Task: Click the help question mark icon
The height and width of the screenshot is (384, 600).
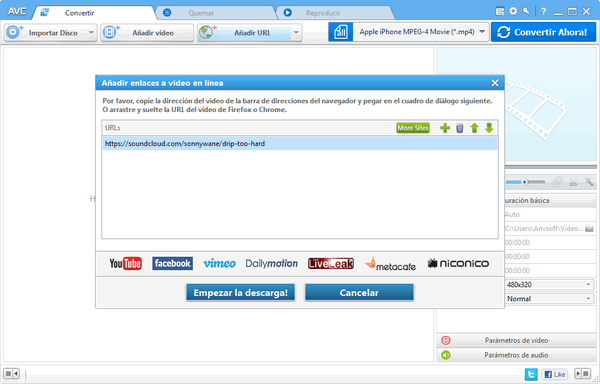Action: click(x=543, y=11)
